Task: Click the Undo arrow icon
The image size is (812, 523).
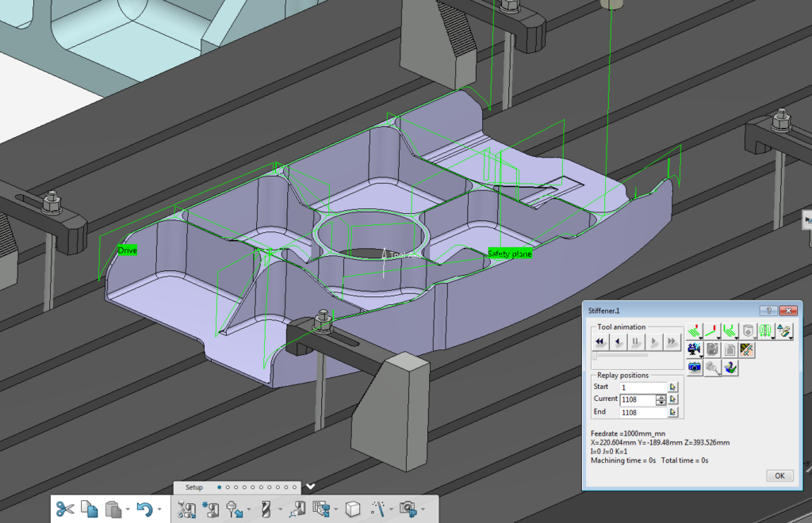Action: 147,509
